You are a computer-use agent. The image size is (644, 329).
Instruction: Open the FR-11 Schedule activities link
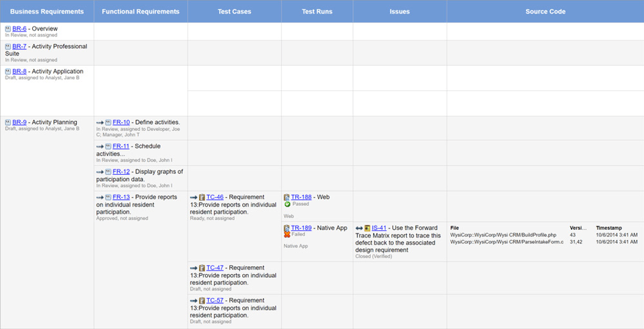121,146
